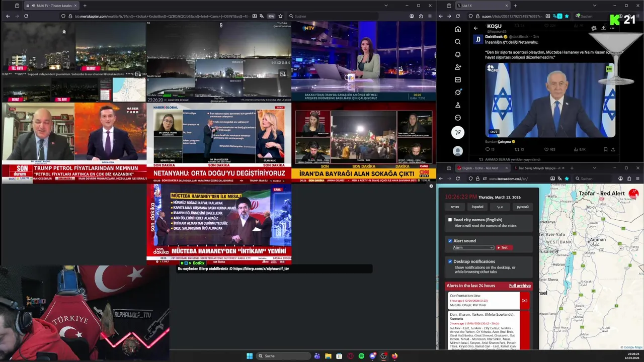Reload the Multi TV page
The image size is (644, 362).
[x=26, y=16]
